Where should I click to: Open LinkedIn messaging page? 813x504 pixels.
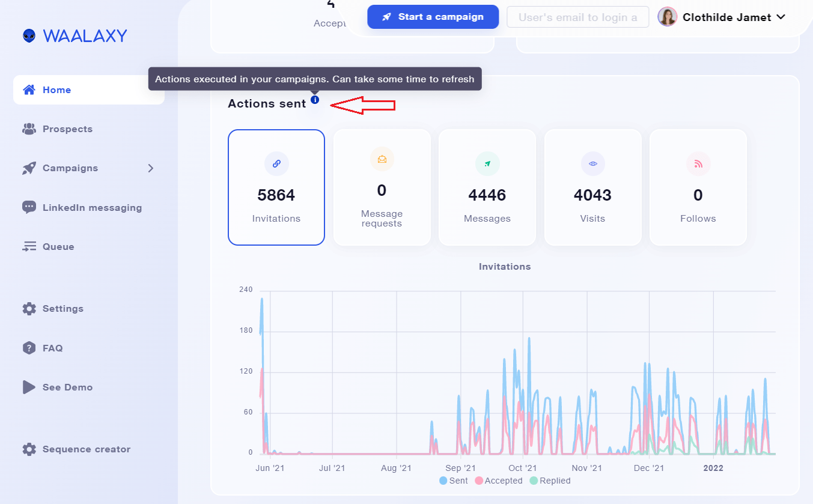[92, 208]
